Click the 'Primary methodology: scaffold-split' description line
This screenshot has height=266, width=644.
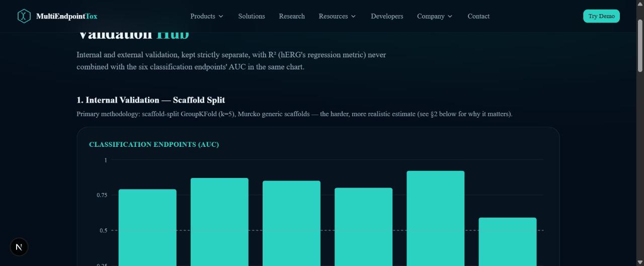(x=294, y=114)
